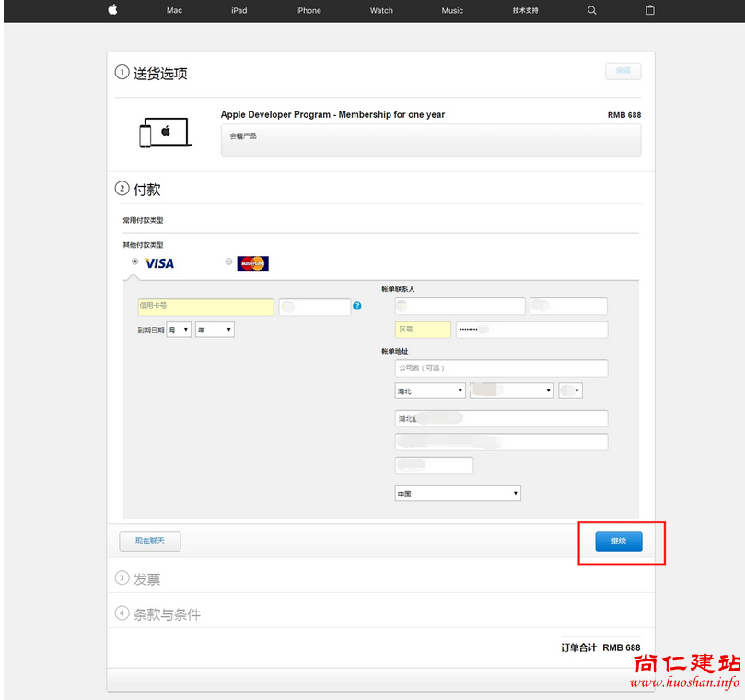Image resolution: width=745 pixels, height=700 pixels.
Task: Click the VISA logo
Action: coord(159,263)
